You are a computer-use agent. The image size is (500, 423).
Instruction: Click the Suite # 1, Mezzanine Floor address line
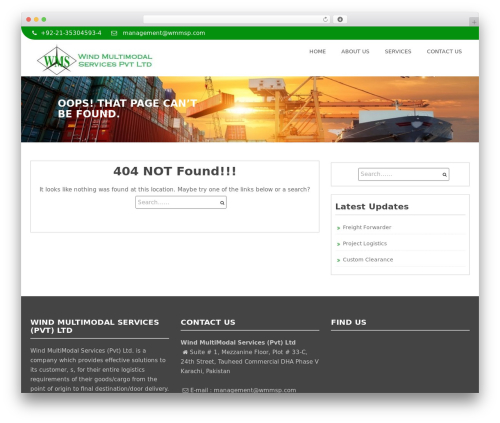pyautogui.click(x=248, y=352)
